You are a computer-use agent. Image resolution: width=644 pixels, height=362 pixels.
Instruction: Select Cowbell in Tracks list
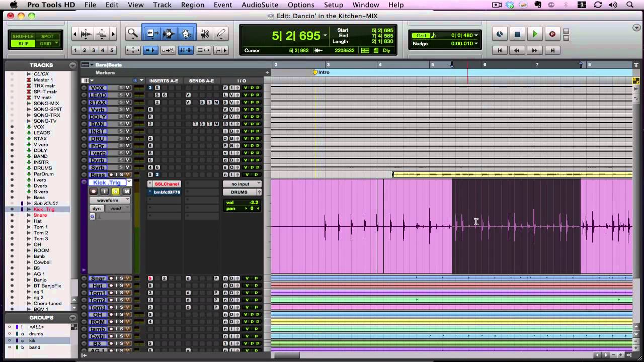[x=43, y=262]
